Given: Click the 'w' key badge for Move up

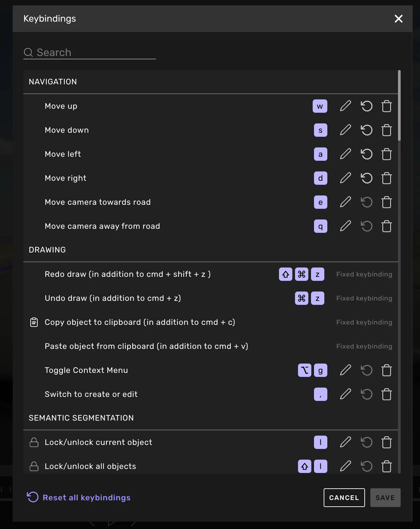Looking at the screenshot, I should point(320,106).
